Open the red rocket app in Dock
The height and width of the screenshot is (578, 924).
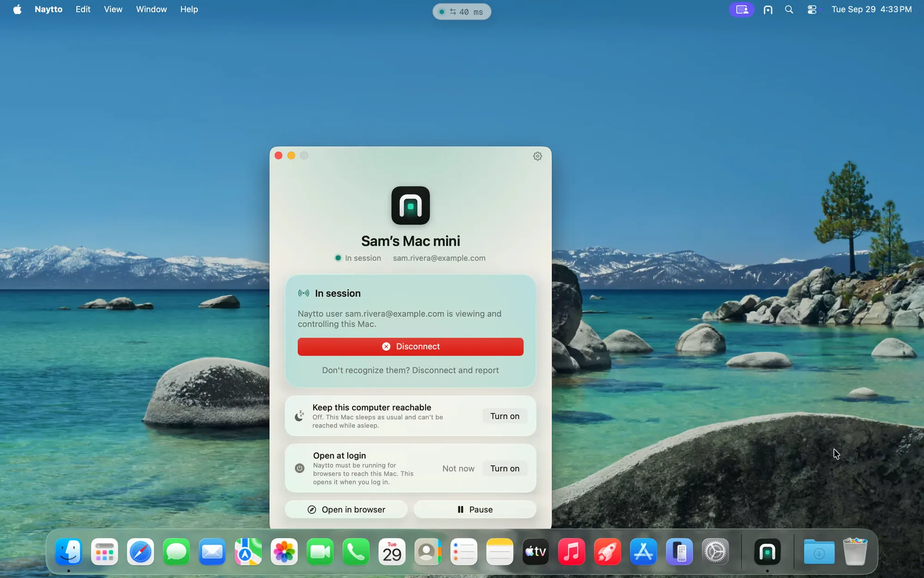(x=608, y=552)
